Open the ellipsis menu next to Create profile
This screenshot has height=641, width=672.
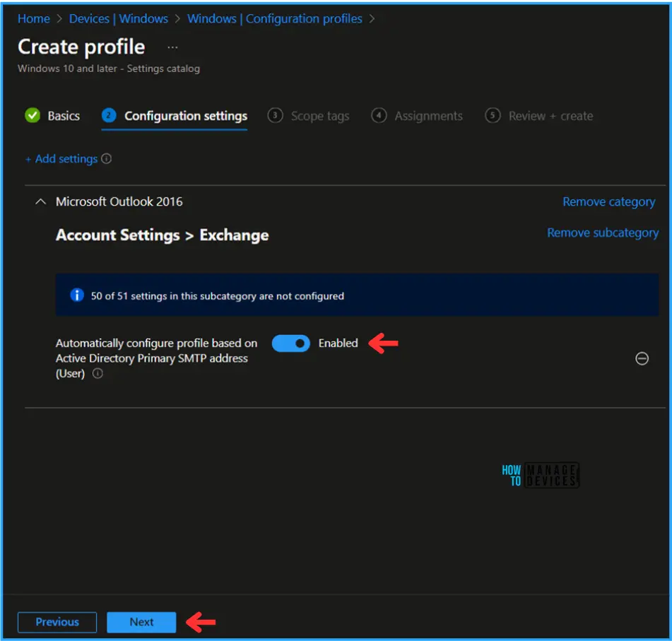click(172, 47)
